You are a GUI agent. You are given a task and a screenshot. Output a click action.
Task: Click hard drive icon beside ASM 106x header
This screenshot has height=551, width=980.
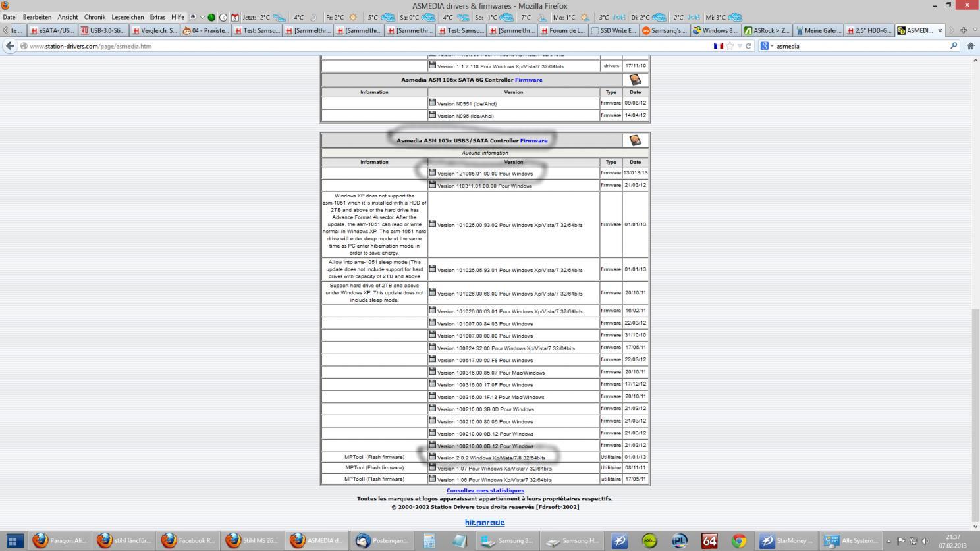635,80
